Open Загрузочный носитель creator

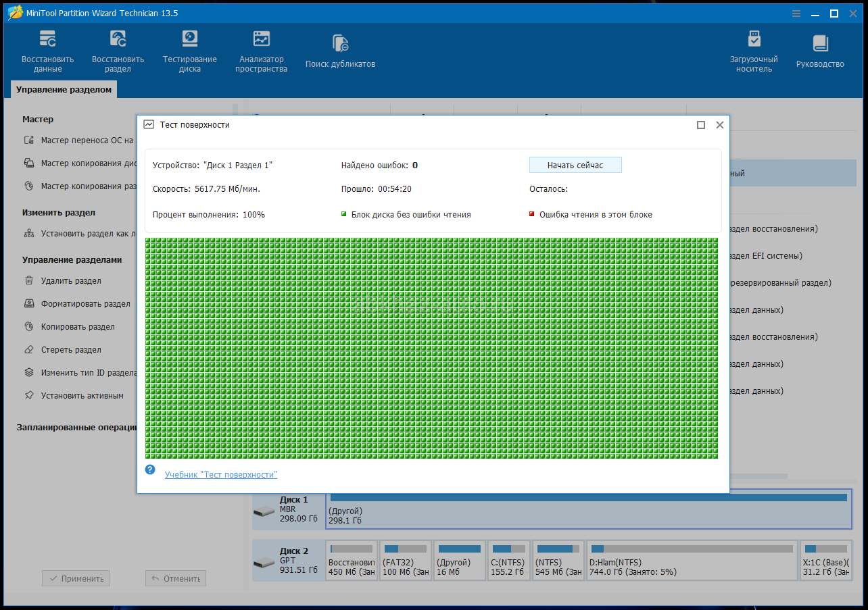pos(754,51)
